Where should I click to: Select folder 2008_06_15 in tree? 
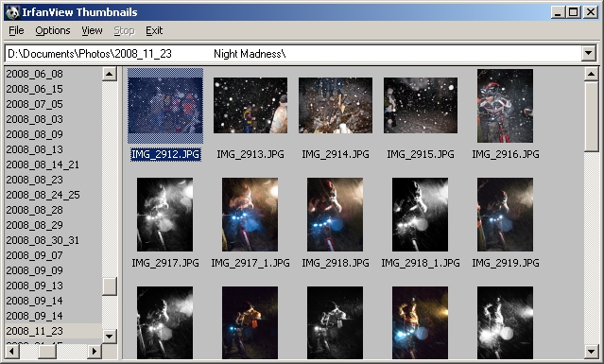[x=34, y=89]
